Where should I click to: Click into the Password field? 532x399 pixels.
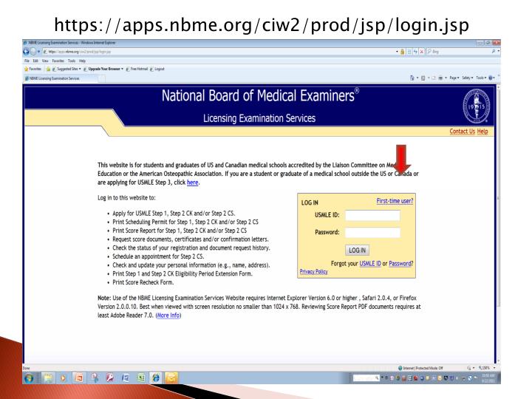[x=372, y=233]
